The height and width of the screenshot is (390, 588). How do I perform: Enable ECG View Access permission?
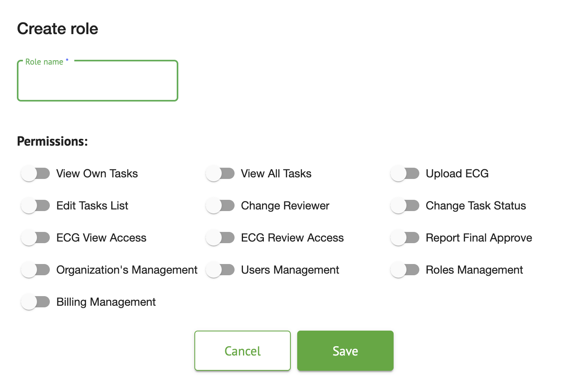click(35, 238)
